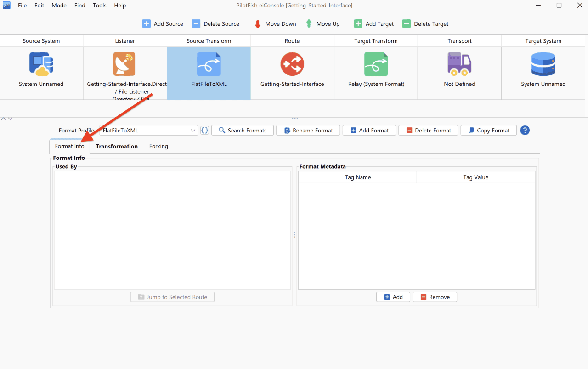This screenshot has height=369, width=588.
Task: Click the Delete Source toolbar button
Action: click(x=215, y=24)
